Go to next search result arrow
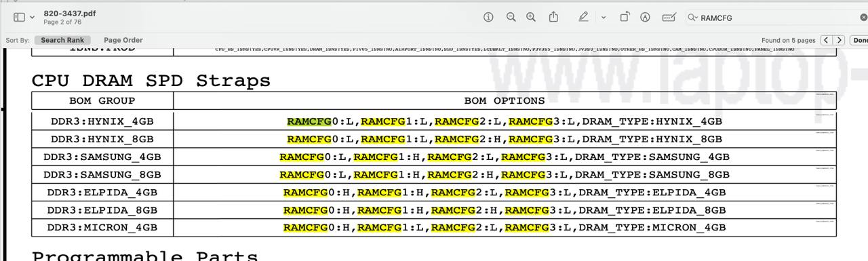Screen dimensions: 868x261 tap(840, 40)
